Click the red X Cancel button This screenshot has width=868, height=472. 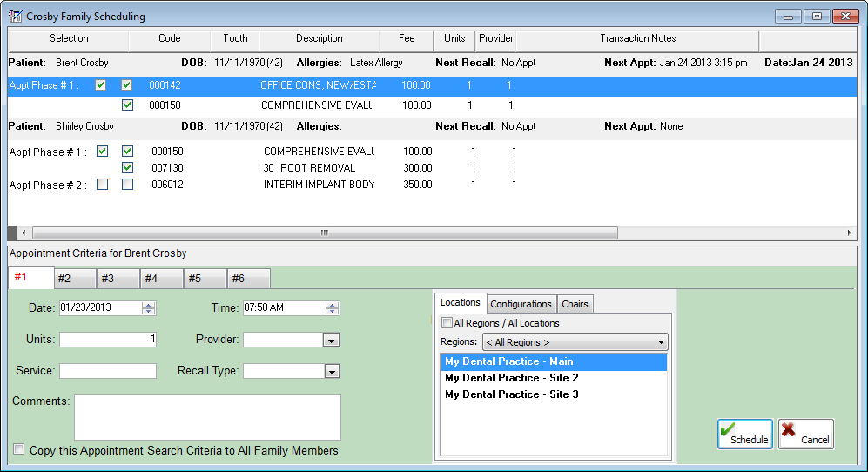tap(806, 434)
